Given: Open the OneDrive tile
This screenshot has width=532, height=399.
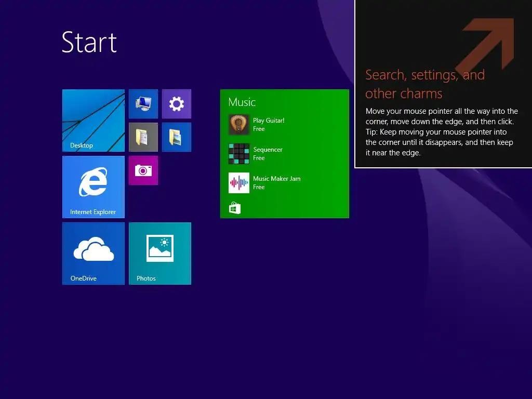Looking at the screenshot, I should [x=94, y=254].
